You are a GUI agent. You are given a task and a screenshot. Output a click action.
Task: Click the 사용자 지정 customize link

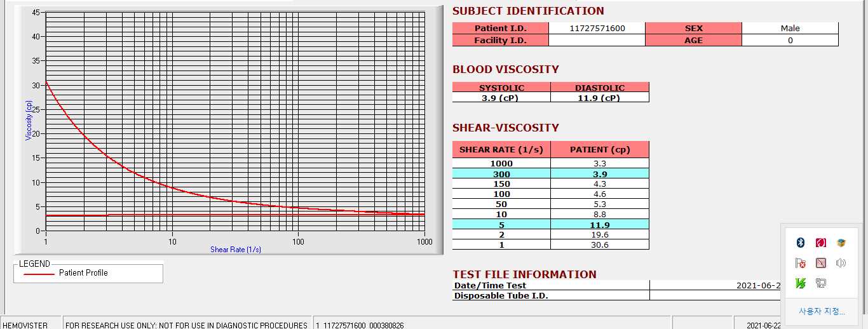click(822, 311)
